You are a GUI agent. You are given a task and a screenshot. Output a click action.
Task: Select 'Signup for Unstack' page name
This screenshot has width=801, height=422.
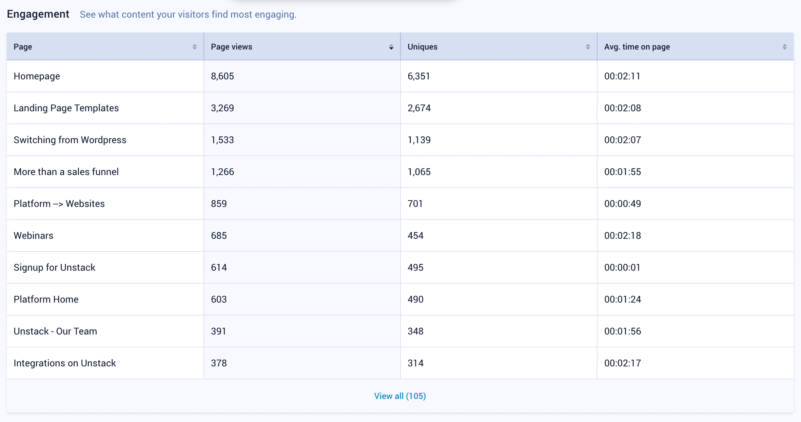pos(54,267)
